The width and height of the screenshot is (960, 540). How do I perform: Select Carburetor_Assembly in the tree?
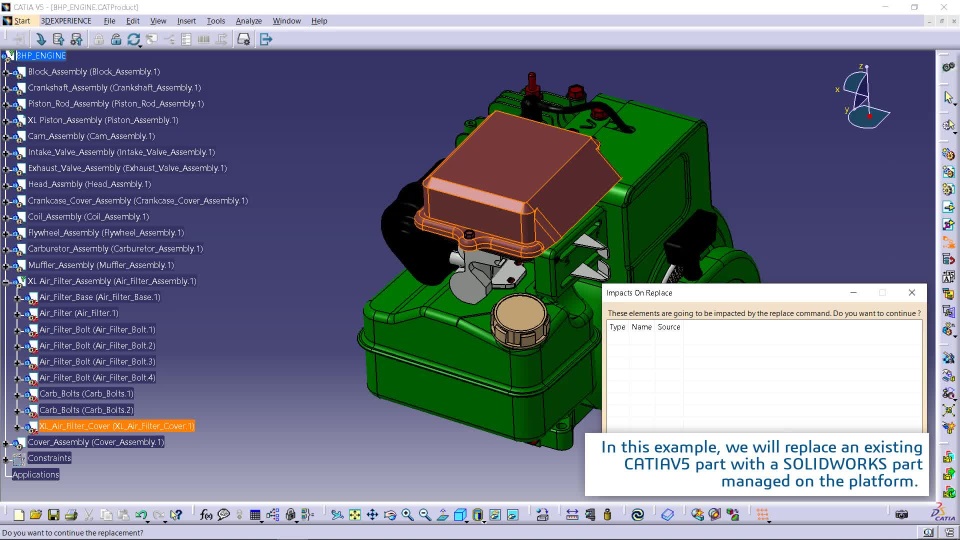click(115, 249)
